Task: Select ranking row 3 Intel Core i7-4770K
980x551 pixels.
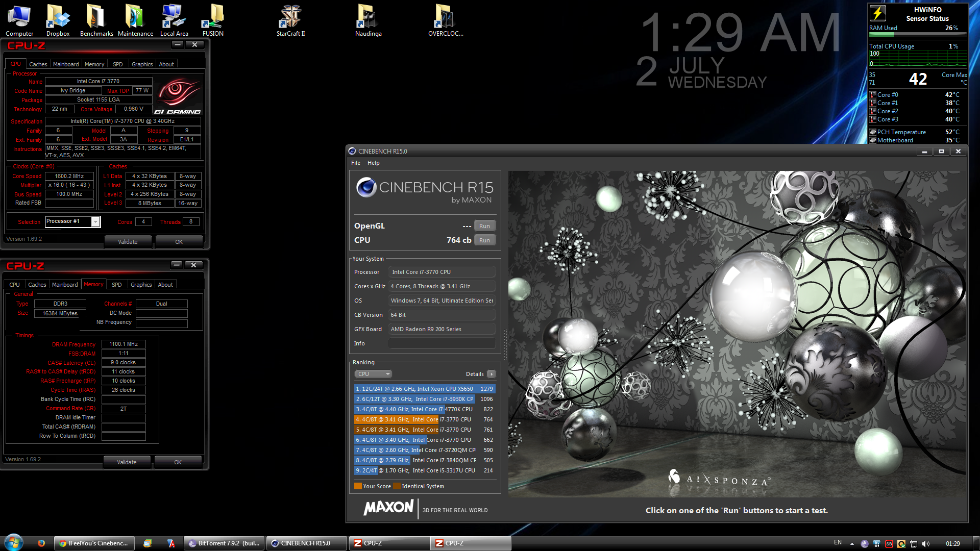Action: click(425, 409)
